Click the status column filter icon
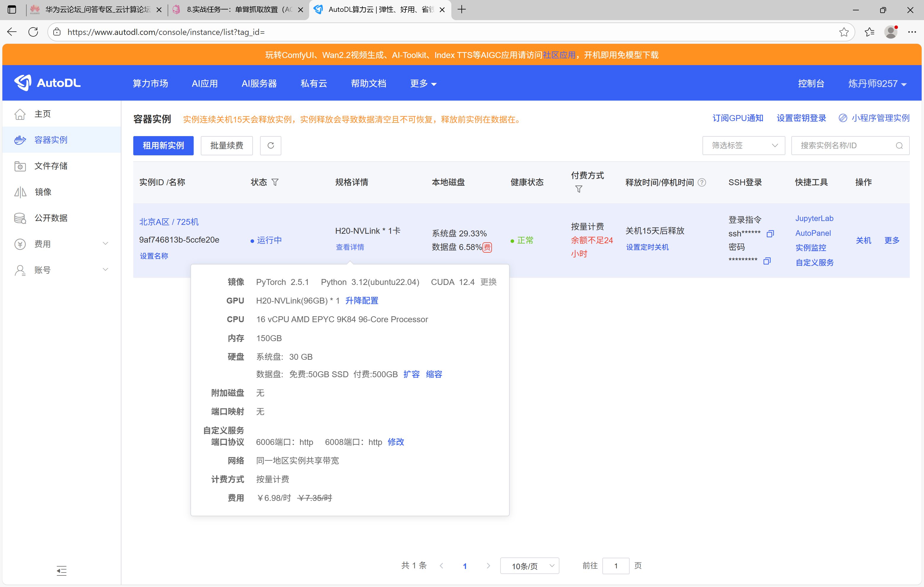Viewport: 924px width, 587px height. pos(275,182)
